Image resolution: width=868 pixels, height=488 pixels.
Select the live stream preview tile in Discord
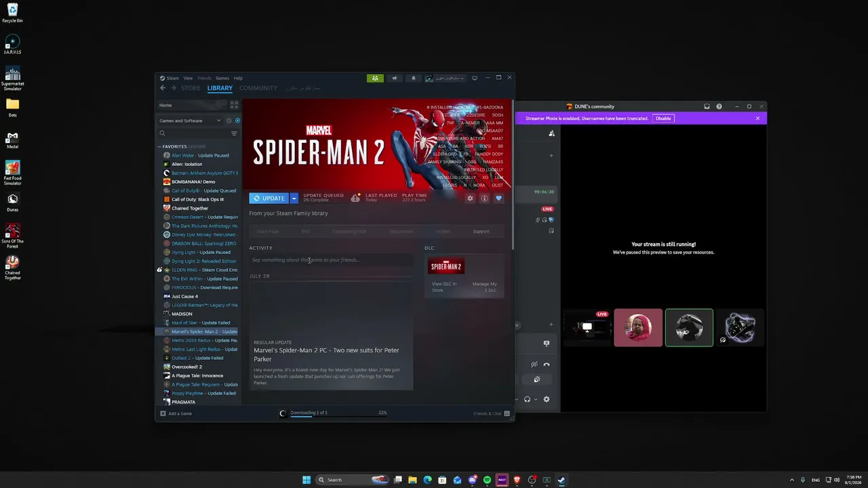coord(587,327)
